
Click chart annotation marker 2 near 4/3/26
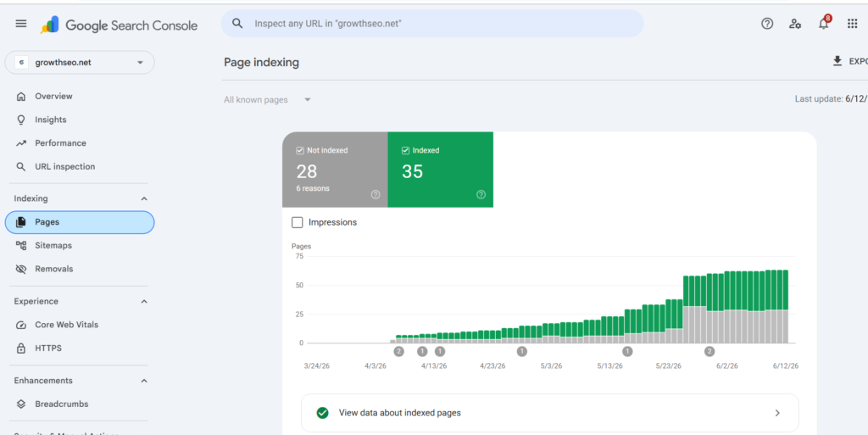tap(398, 351)
